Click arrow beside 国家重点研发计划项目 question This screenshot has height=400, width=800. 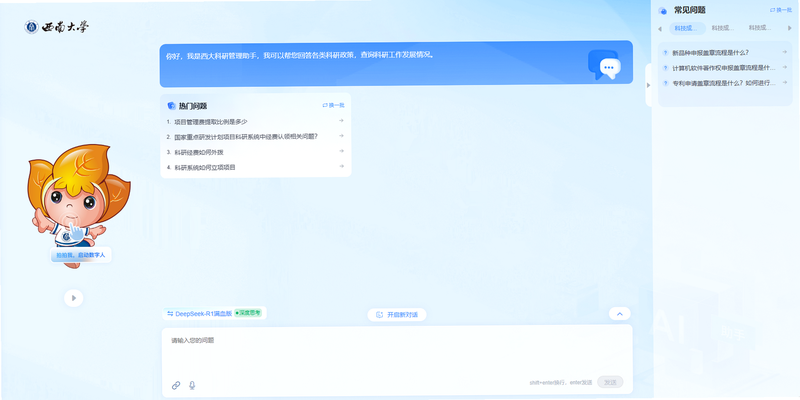(x=341, y=136)
